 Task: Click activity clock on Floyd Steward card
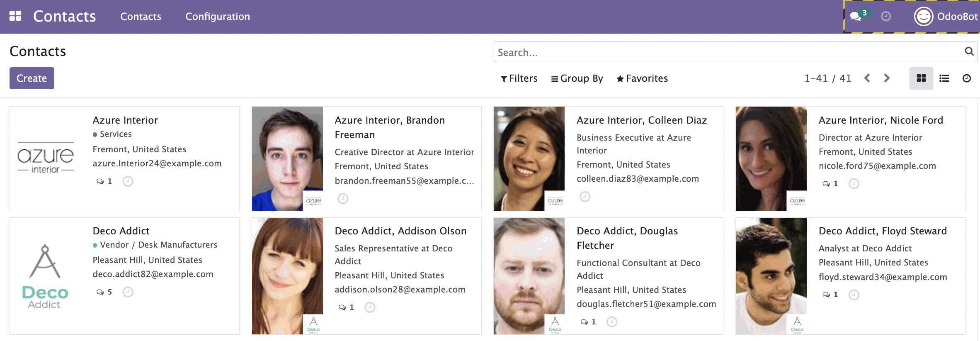854,295
